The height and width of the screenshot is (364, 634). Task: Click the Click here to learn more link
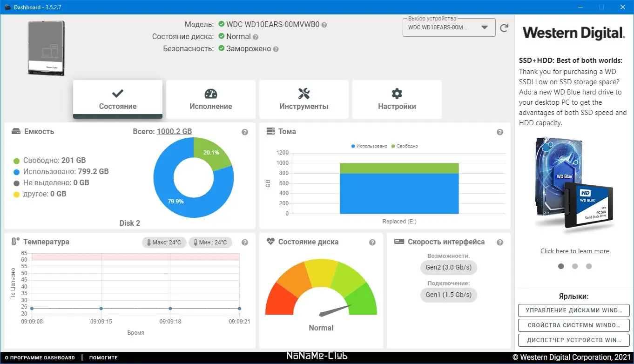click(575, 251)
